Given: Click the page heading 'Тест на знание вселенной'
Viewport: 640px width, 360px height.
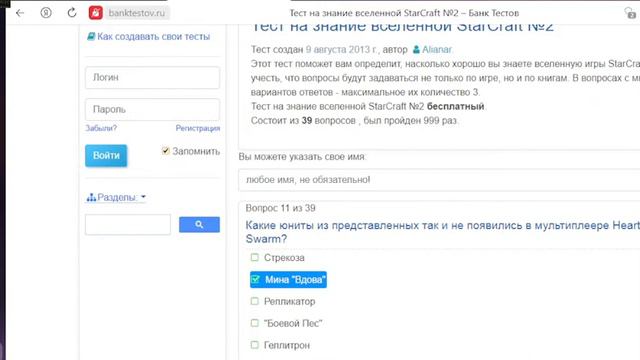Looking at the screenshot, I should point(402,27).
